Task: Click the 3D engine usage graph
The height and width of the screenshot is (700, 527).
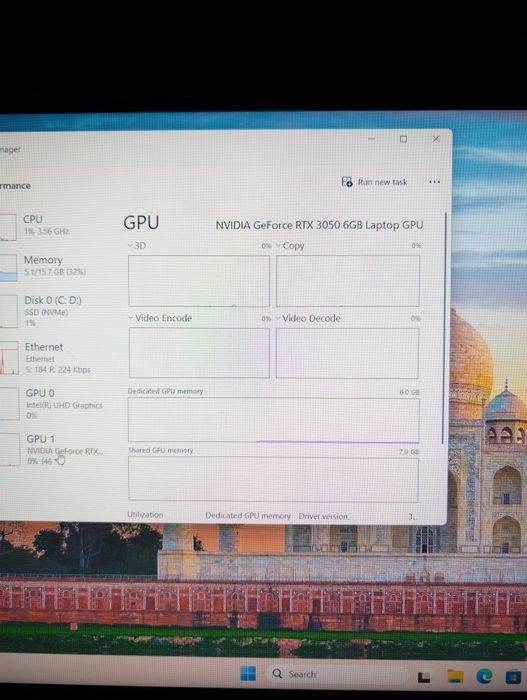Action: [199, 281]
